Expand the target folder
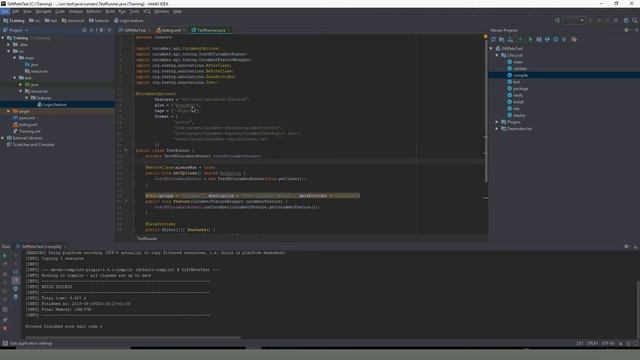Image resolution: width=640 pixels, height=360 pixels. pos(9,111)
